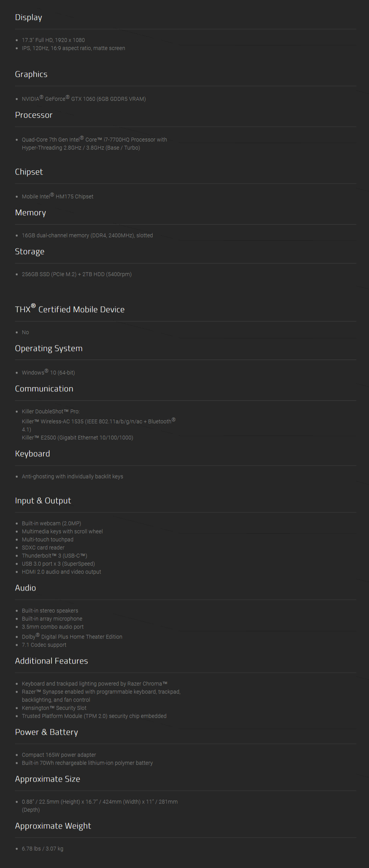Image resolution: width=369 pixels, height=868 pixels.
Task: Click the 16GB dual-channel memory line
Action: tap(87, 235)
